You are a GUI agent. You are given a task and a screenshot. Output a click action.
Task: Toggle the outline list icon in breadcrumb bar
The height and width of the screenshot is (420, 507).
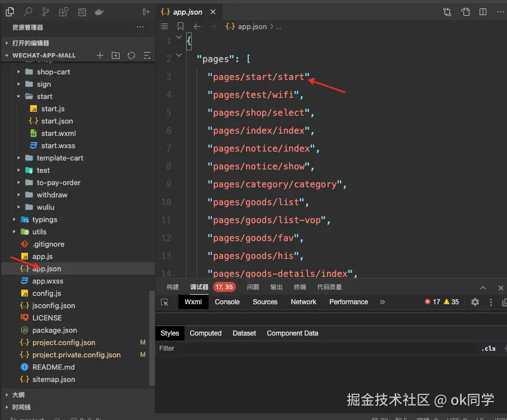point(164,26)
